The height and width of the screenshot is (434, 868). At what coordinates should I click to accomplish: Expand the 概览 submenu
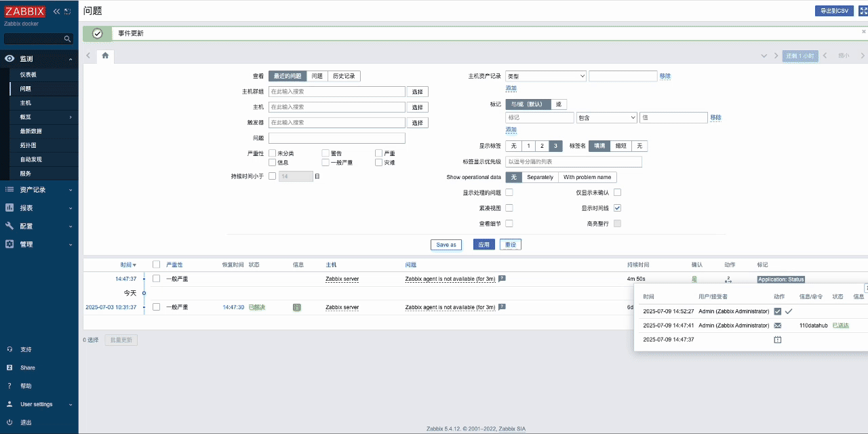coord(44,117)
